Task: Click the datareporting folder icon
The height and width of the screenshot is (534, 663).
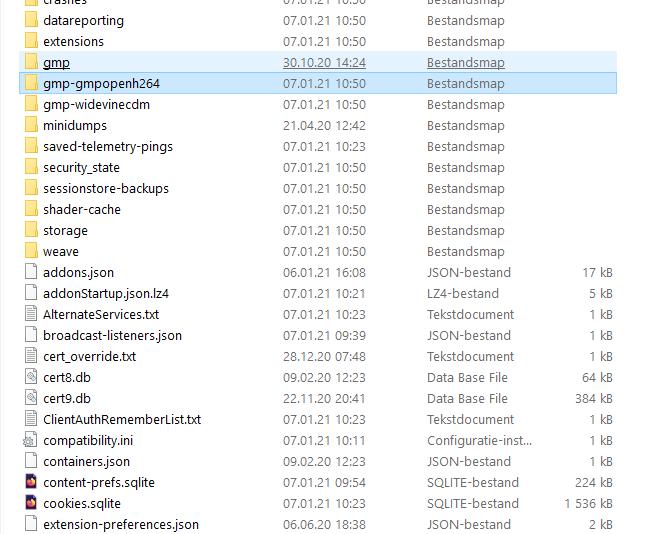Action: (31, 20)
